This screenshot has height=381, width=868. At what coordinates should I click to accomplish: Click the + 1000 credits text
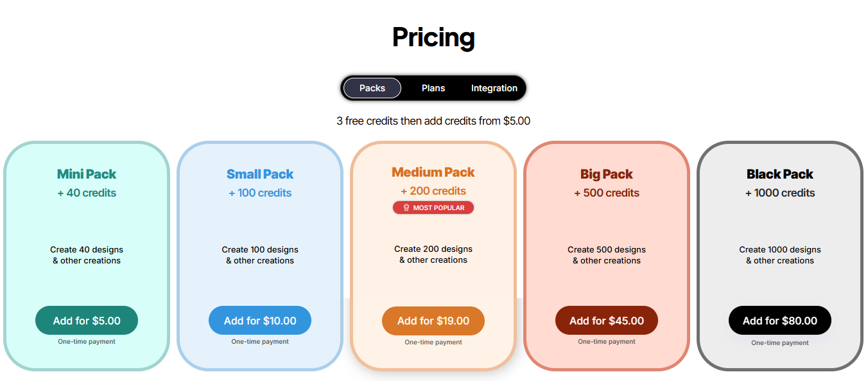[780, 193]
